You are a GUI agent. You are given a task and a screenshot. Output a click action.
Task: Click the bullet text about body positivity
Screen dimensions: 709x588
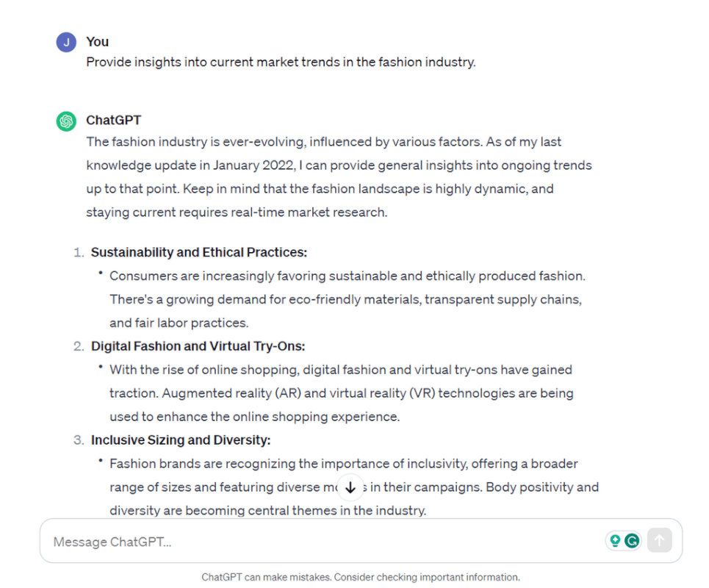click(354, 487)
